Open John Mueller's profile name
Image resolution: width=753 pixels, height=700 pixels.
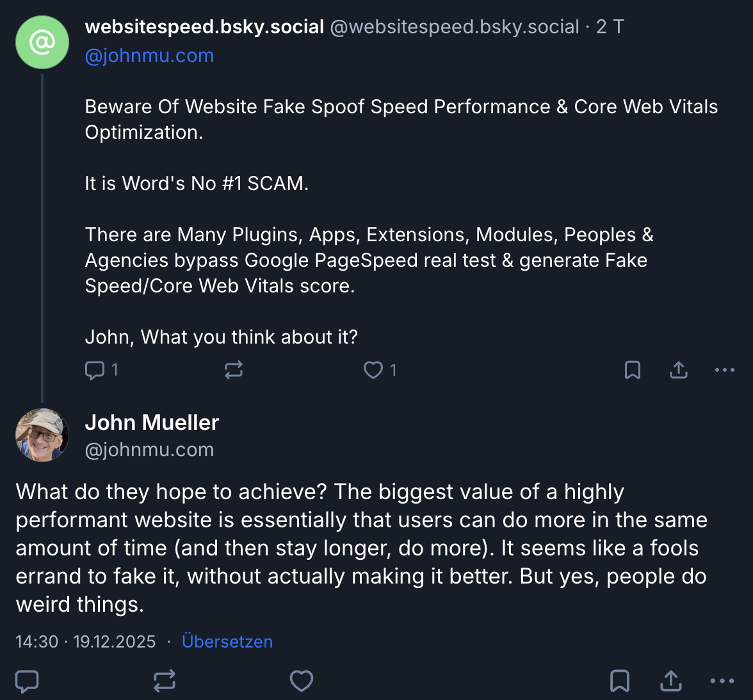tap(152, 422)
